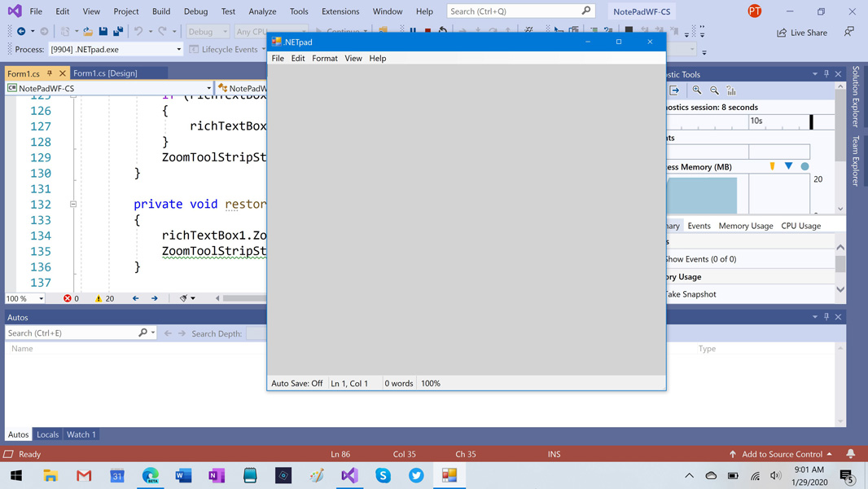Open the send feedback icon beside Live Share
Image resolution: width=868 pixels, height=489 pixels.
[x=848, y=32]
